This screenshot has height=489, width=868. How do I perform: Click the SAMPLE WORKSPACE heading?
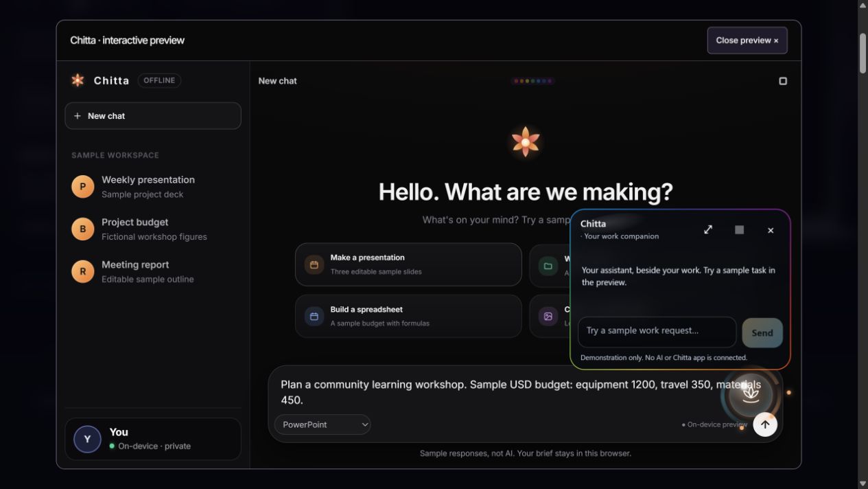point(115,155)
